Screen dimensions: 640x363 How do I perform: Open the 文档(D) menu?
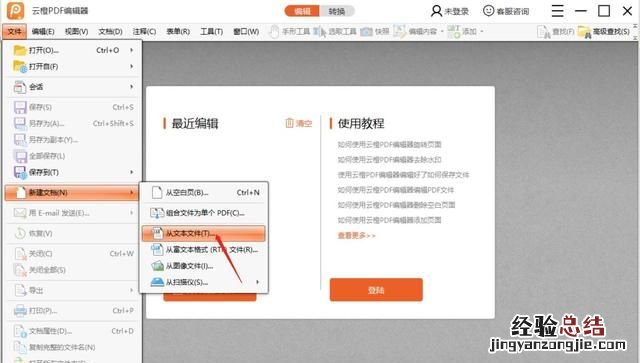pyautogui.click(x=110, y=31)
